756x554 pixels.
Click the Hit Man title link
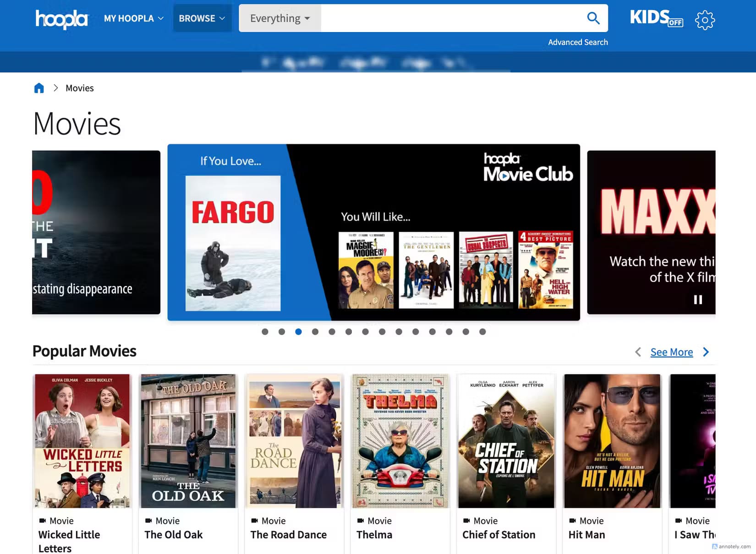click(x=587, y=535)
